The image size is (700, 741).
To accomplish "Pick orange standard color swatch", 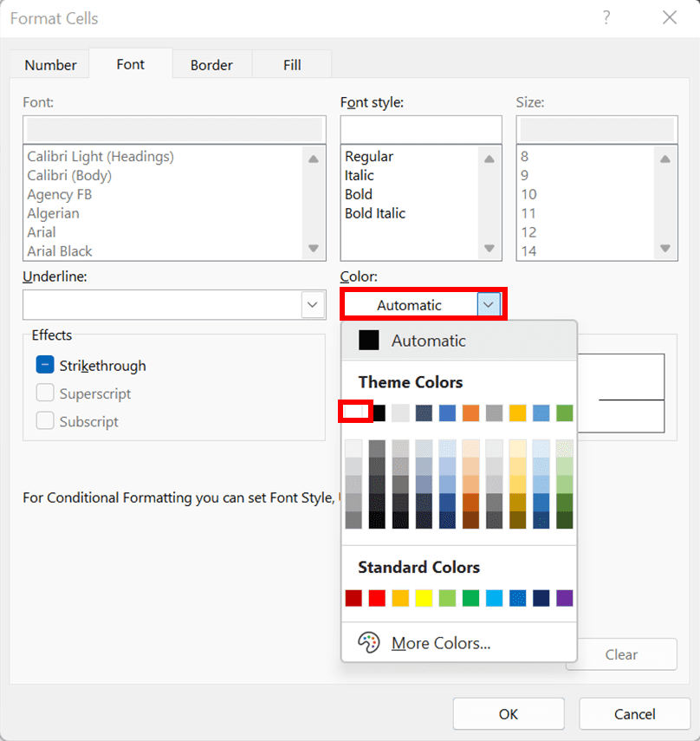I will click(x=400, y=598).
